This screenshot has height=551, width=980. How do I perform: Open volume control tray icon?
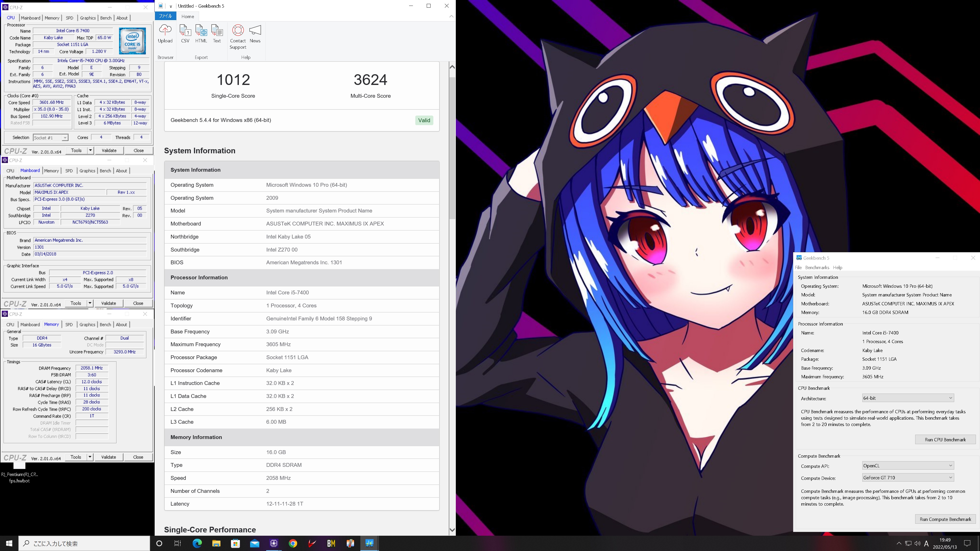[x=917, y=543]
